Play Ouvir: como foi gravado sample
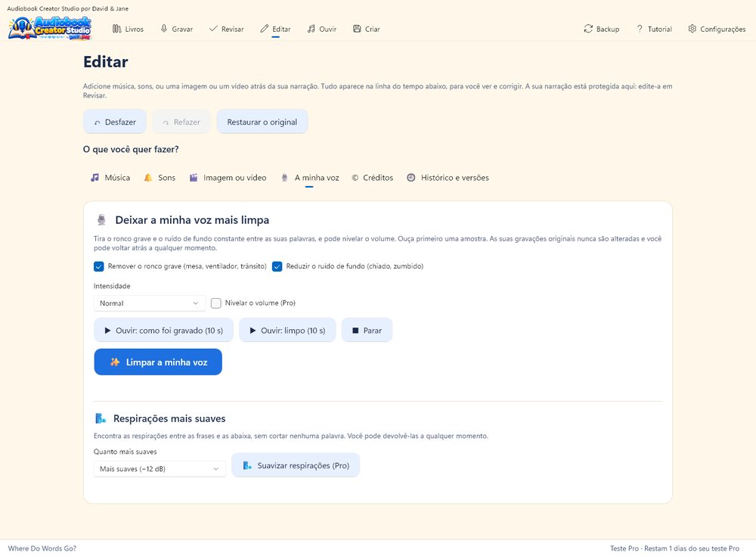Viewport: 756px width, 556px height. point(163,331)
